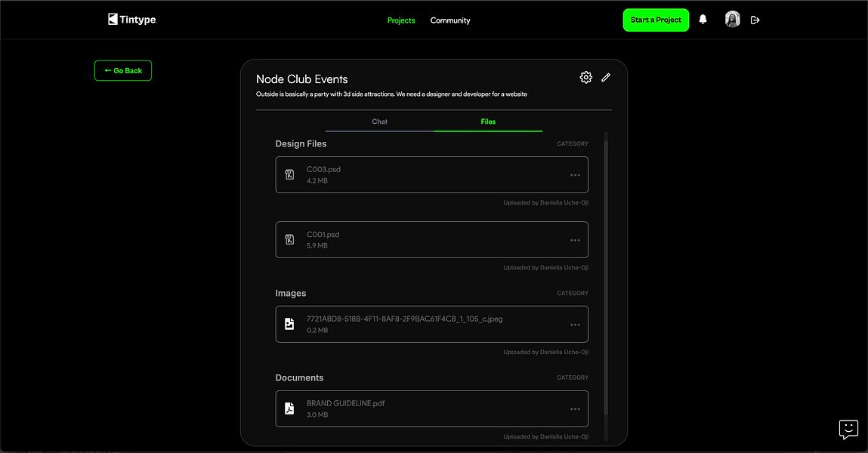Click the C003.psd file icon
Screen dimensions: 868x453
[x=289, y=175]
